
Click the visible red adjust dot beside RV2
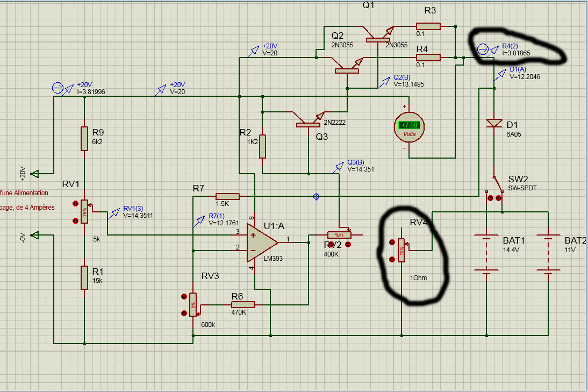coord(348,245)
